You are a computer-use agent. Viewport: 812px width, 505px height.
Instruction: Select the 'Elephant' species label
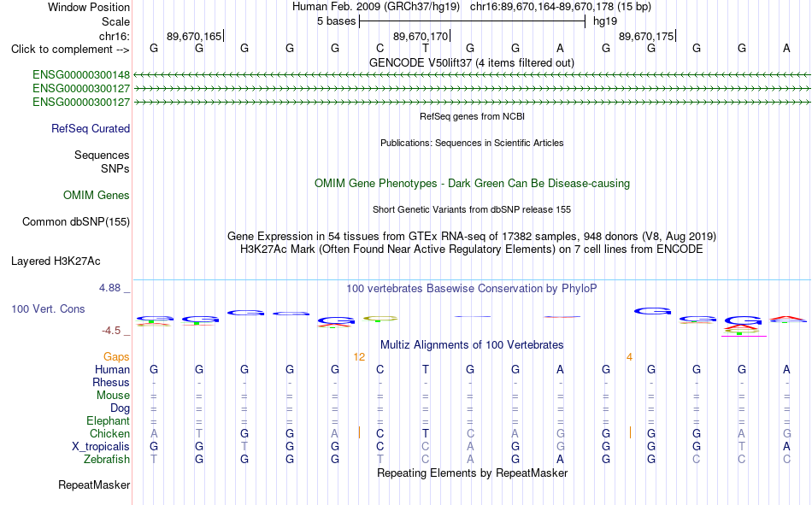coord(108,421)
